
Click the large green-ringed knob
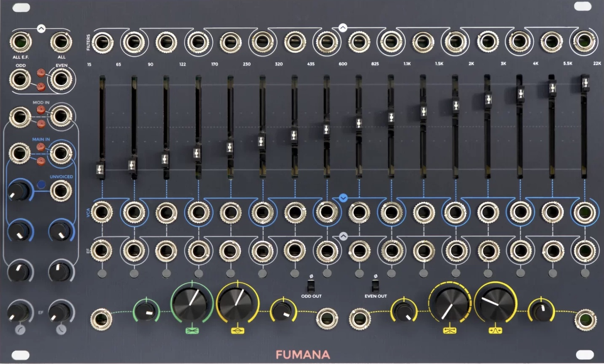tap(191, 302)
